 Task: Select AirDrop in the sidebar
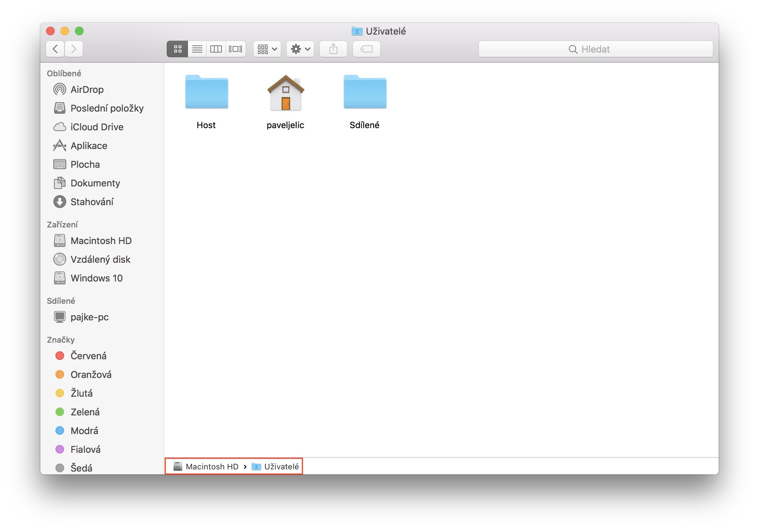click(x=87, y=90)
